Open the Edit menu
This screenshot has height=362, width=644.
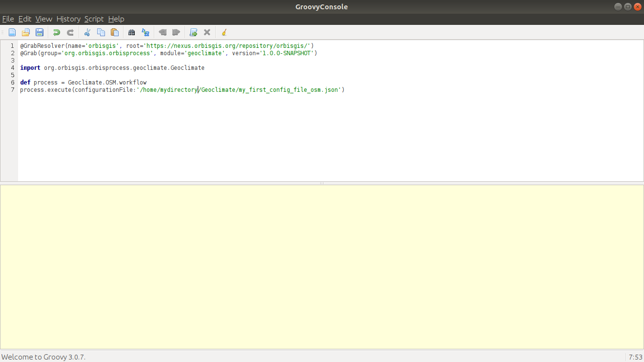tap(25, 19)
